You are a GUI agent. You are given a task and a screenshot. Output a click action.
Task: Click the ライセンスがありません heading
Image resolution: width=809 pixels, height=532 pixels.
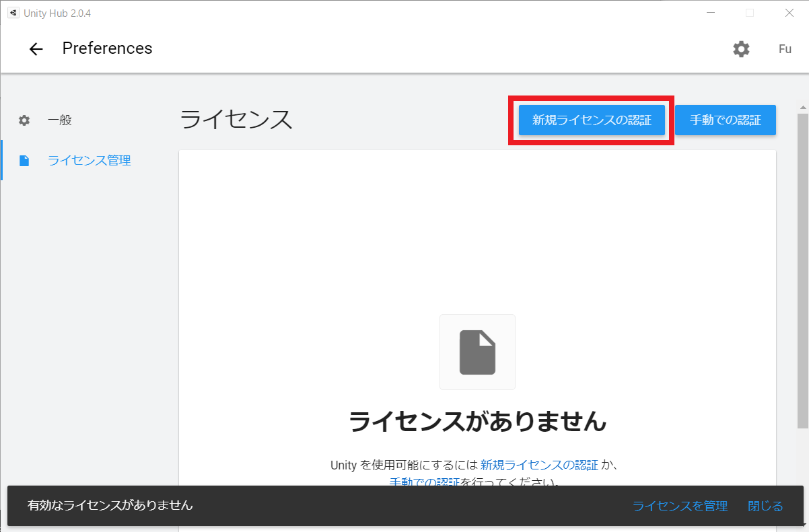pyautogui.click(x=477, y=422)
